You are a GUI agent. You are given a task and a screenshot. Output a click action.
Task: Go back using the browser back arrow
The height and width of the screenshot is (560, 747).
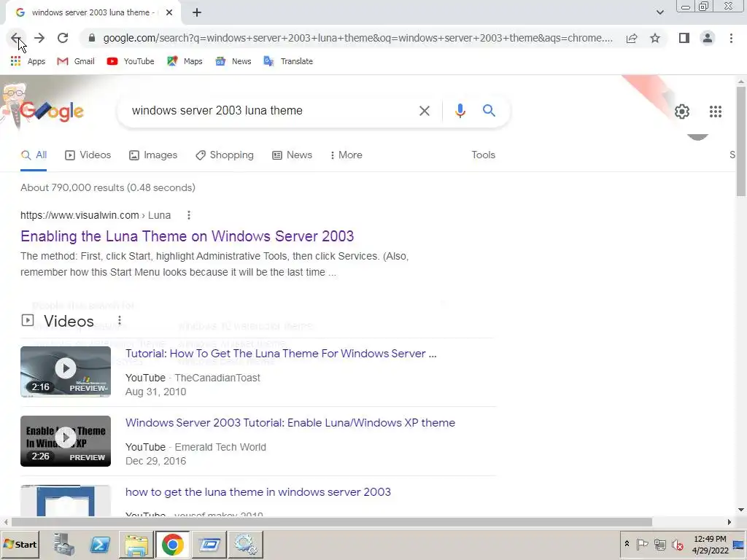pos(16,38)
